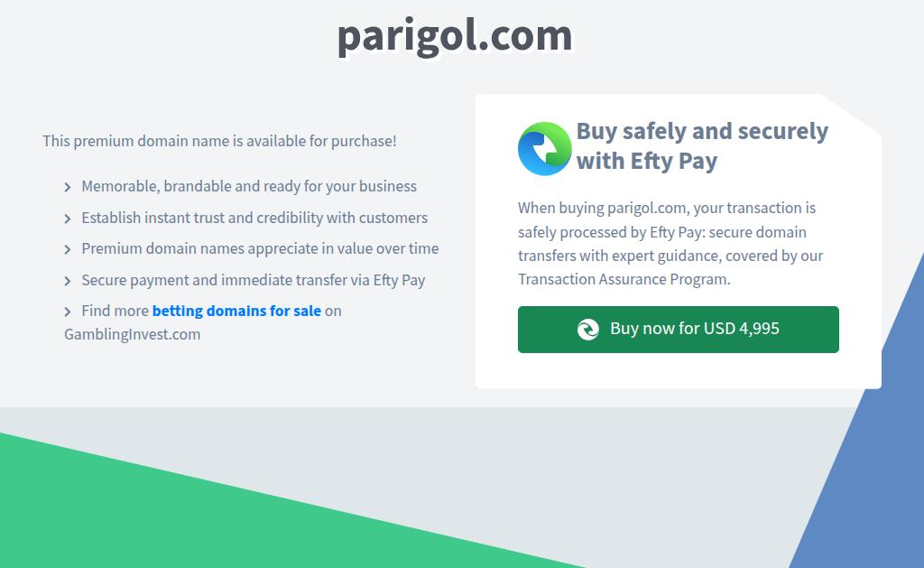Screen dimensions: 924x568
Task: Click the parigol.com page title
Action: pos(455,36)
